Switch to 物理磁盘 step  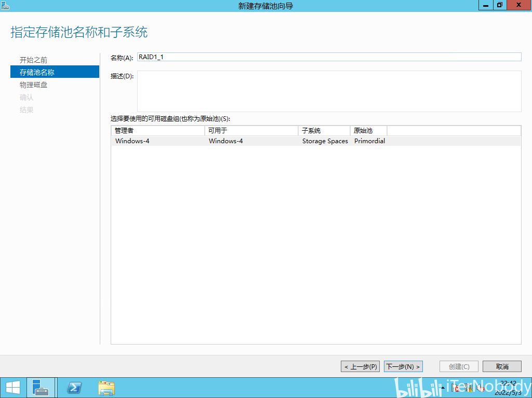pyautogui.click(x=33, y=85)
